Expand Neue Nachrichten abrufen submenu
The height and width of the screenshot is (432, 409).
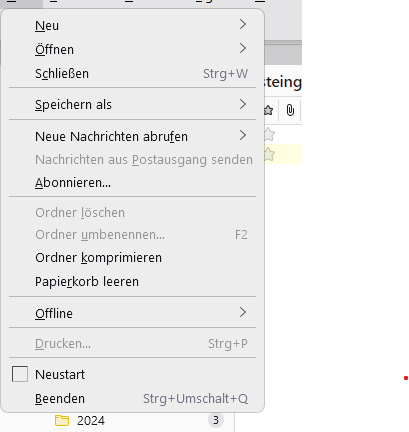[x=132, y=136]
